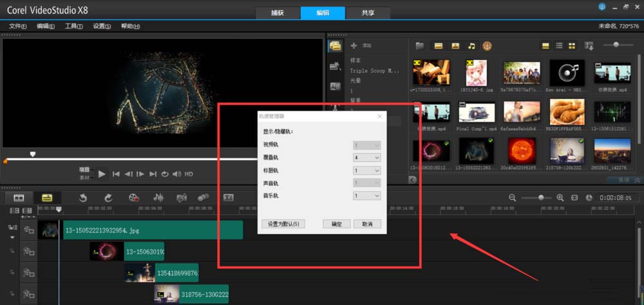Click the undo arrow in timeline toolbar
This screenshot has width=644, height=305.
click(83, 198)
